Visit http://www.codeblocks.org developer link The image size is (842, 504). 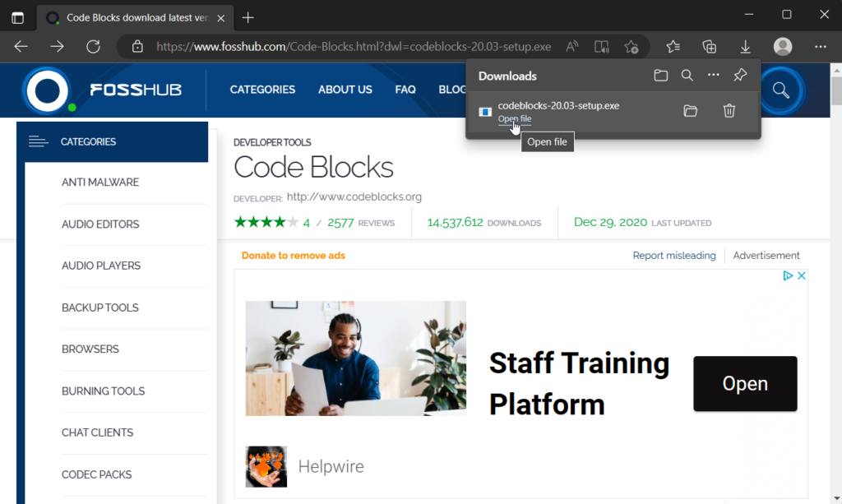click(354, 197)
